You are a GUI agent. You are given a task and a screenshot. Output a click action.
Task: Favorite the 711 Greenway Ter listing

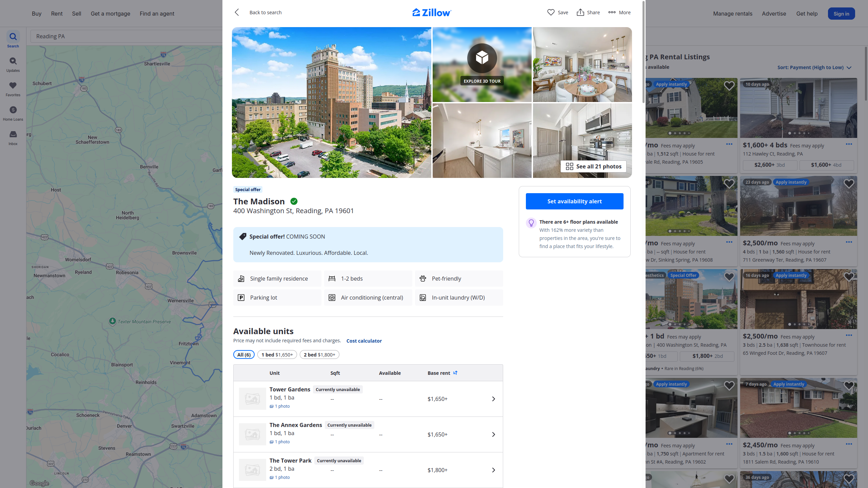849,184
